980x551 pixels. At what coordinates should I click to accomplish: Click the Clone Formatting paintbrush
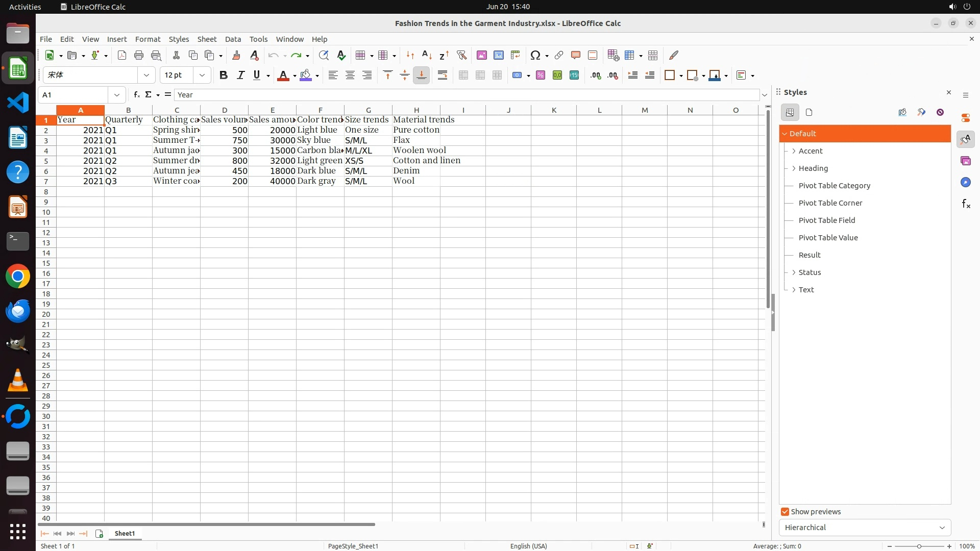click(236, 55)
